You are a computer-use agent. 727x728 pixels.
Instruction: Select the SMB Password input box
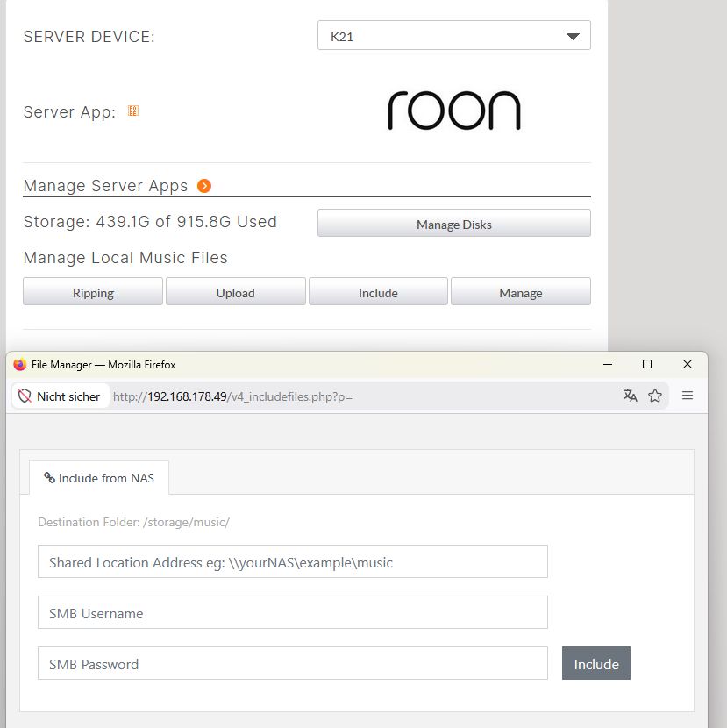click(293, 664)
